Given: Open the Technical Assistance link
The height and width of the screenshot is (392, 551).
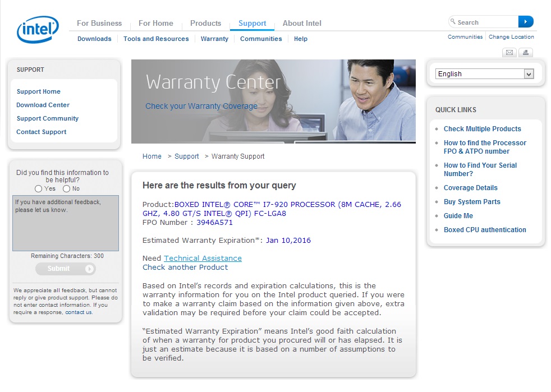Looking at the screenshot, I should tap(203, 258).
